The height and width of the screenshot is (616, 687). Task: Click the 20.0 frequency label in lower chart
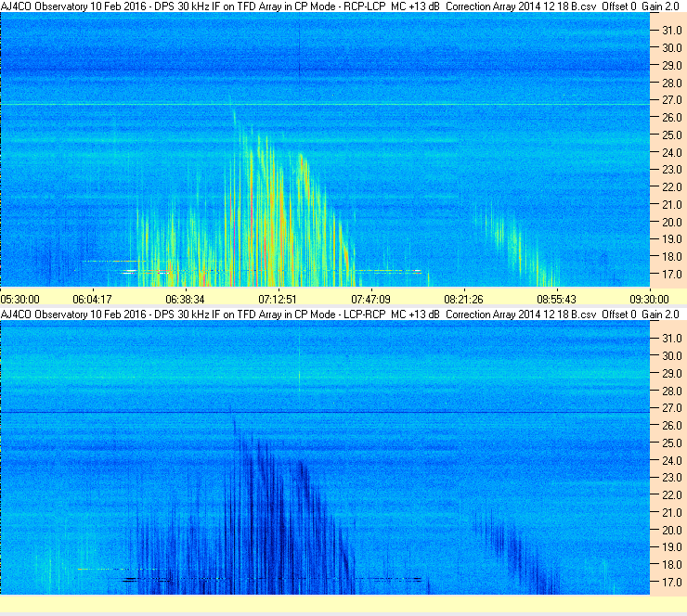671,531
